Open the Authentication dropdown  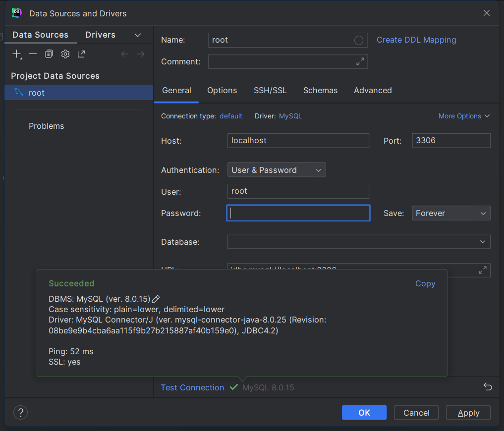tap(277, 170)
